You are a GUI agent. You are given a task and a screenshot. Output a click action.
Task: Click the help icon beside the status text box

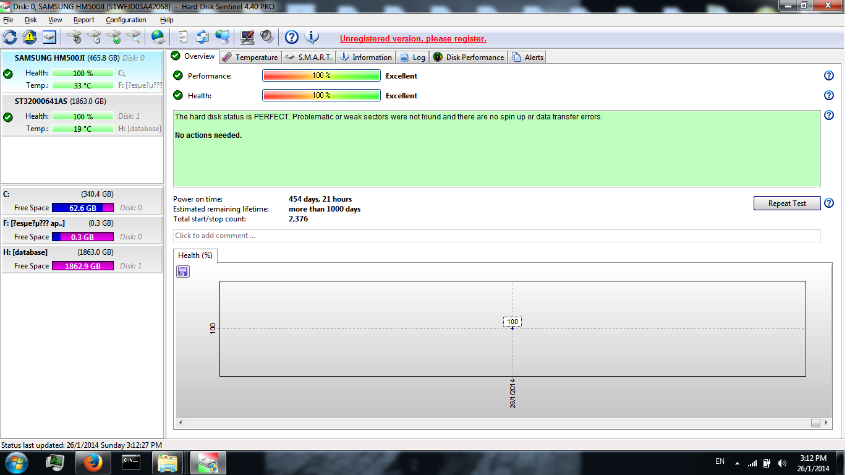[829, 115]
